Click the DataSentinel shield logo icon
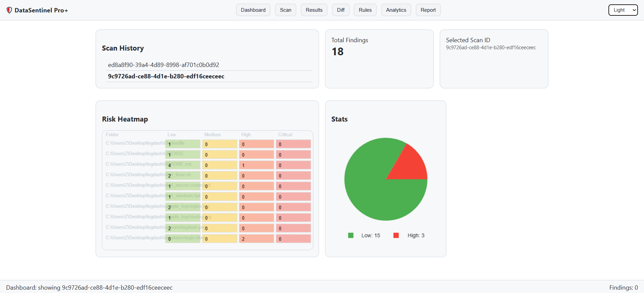644x293 pixels. point(9,10)
